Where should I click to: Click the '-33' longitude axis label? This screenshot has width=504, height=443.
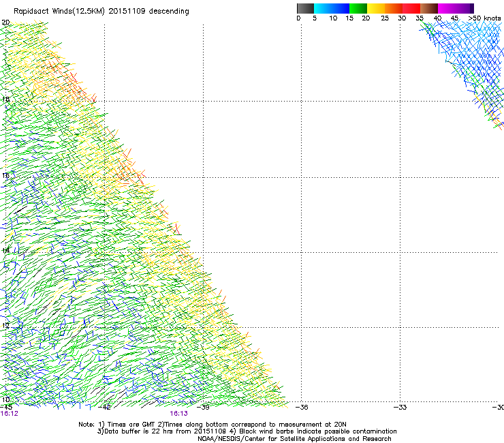pos(400,407)
